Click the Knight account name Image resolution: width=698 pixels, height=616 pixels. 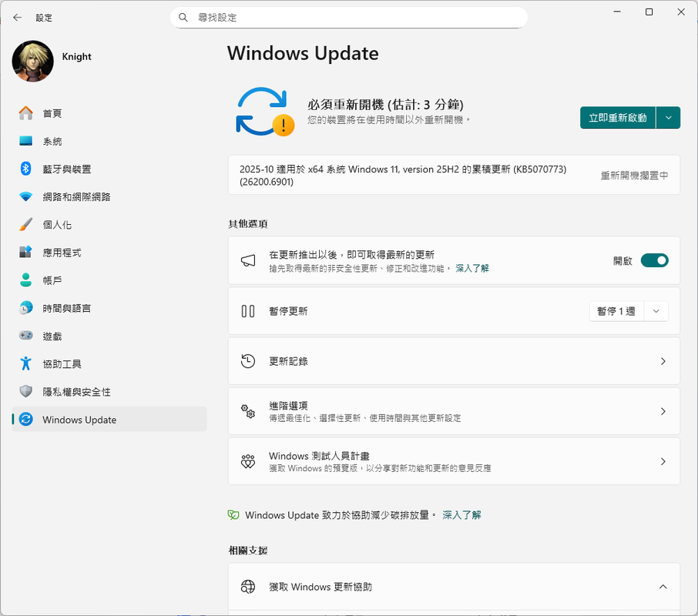coord(76,56)
